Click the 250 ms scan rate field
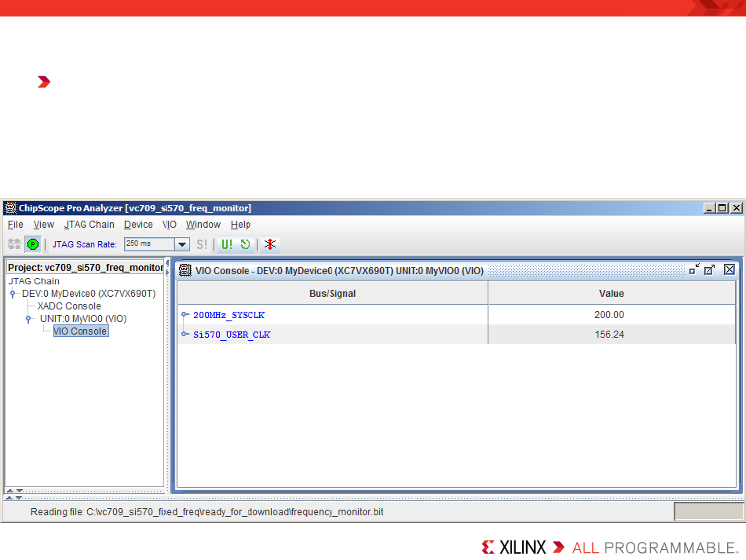Screen dimensions: 746x560 tap(149, 244)
